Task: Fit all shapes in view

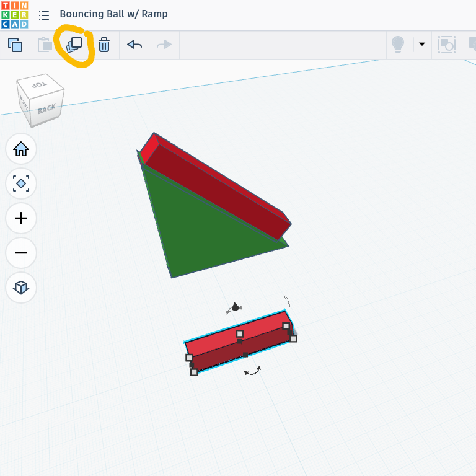Action: click(21, 183)
